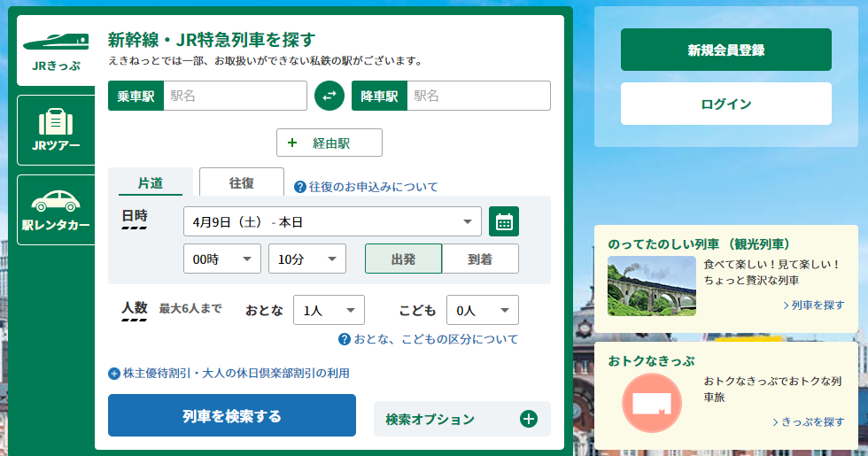Open the 列車を探す link
This screenshot has height=456, width=868.
coord(814,305)
